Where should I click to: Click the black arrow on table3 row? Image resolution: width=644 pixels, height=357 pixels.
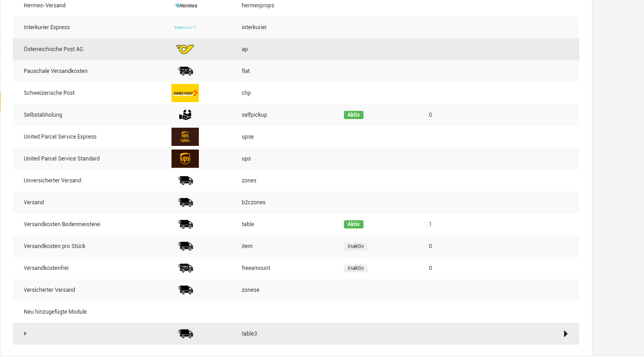566,334
